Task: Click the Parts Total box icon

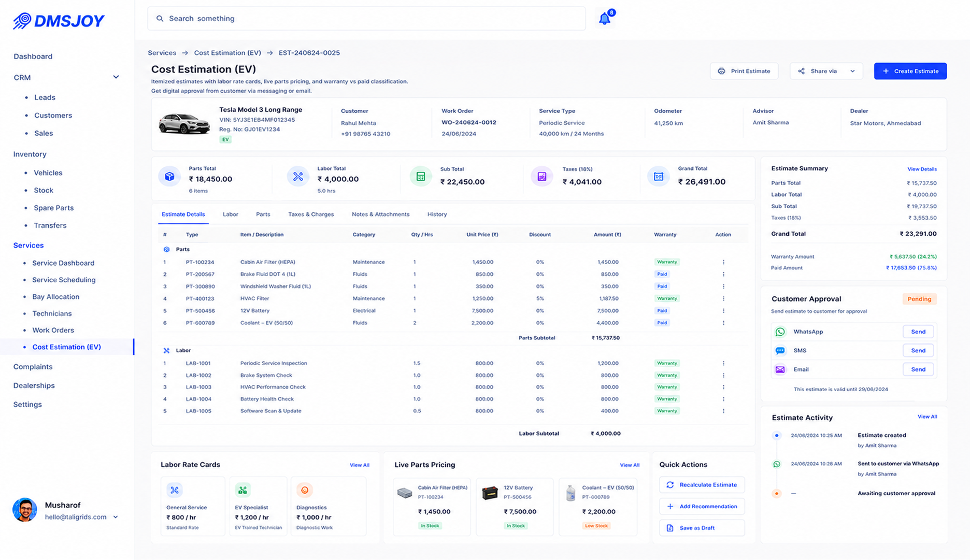Action: point(169,177)
